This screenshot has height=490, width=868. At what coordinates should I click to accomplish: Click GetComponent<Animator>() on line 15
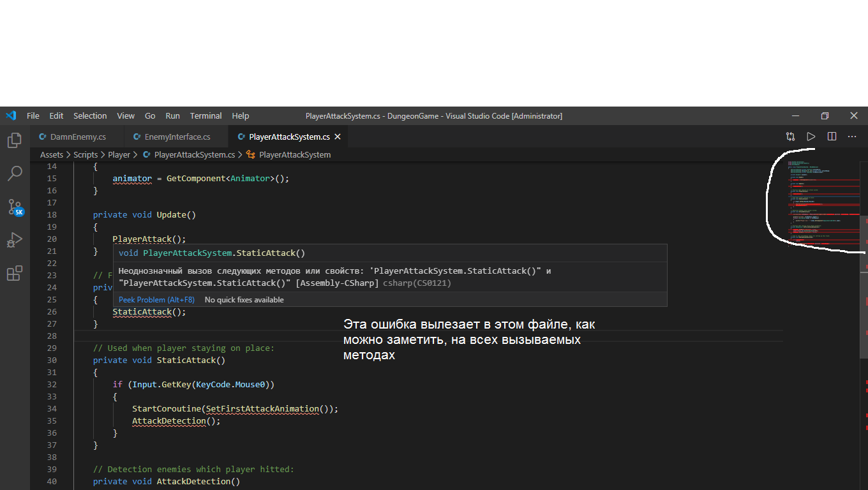point(225,179)
